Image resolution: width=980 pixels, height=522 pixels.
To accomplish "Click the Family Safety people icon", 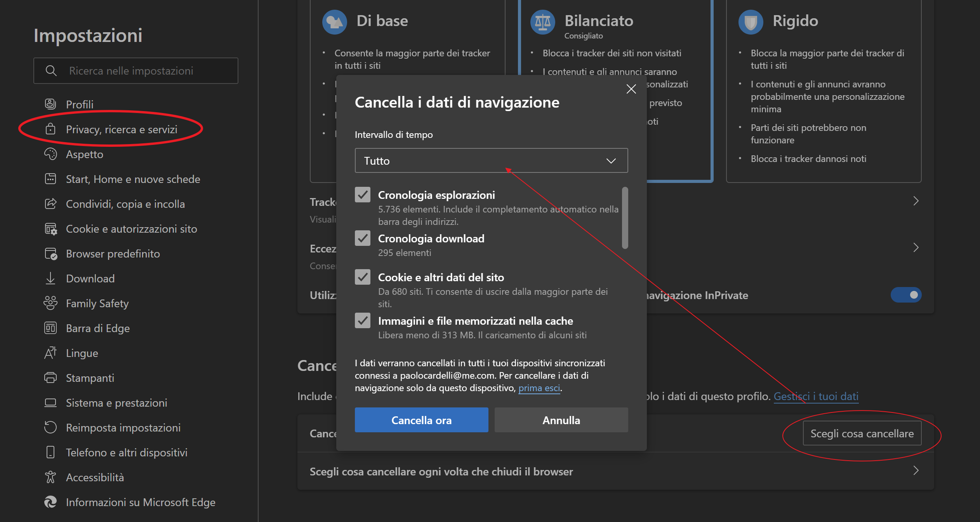I will [x=50, y=303].
